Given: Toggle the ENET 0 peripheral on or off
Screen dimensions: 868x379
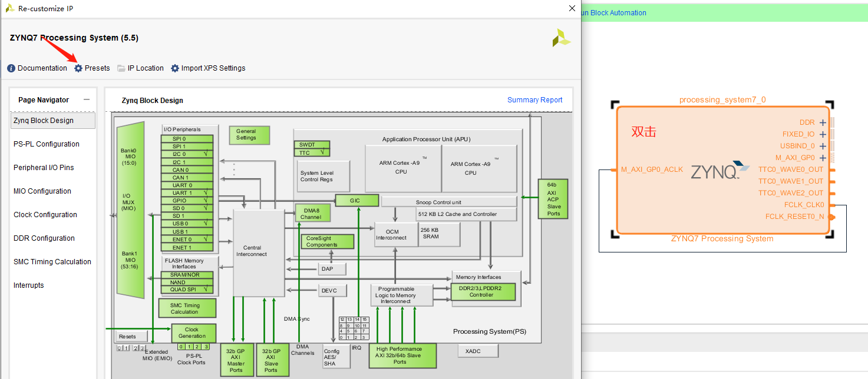Looking at the screenshot, I should 187,240.
